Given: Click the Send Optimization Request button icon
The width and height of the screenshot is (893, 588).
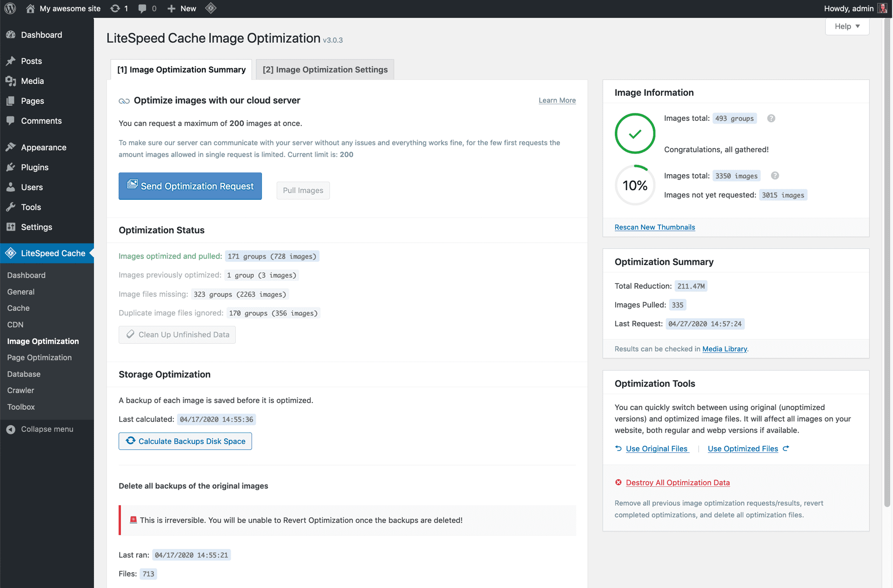Looking at the screenshot, I should 132,185.
